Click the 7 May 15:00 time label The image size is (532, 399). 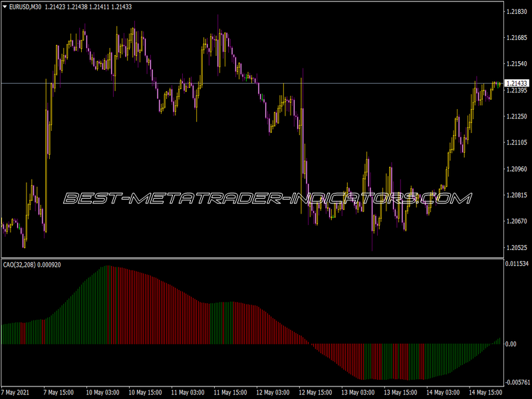click(x=59, y=392)
